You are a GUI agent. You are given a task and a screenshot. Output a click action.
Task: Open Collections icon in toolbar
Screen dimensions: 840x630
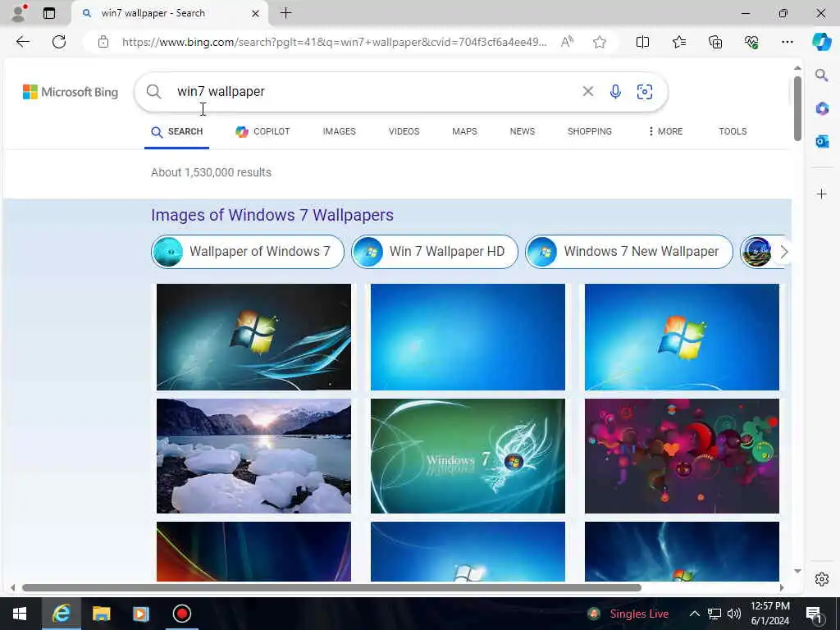tap(715, 42)
